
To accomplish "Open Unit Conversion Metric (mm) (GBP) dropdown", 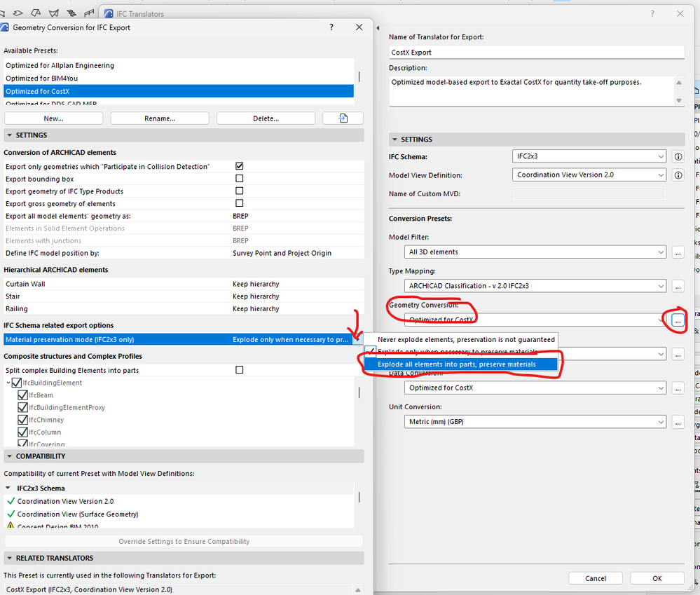I will click(535, 422).
